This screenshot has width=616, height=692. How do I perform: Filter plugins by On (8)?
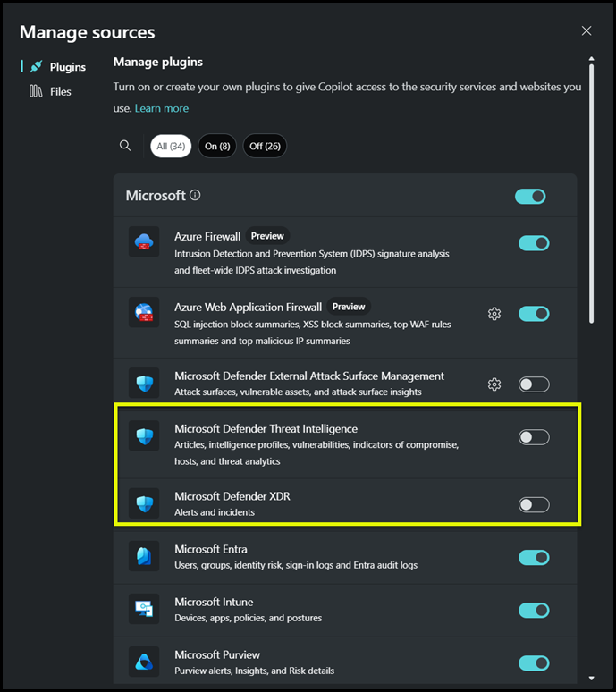coord(217,146)
